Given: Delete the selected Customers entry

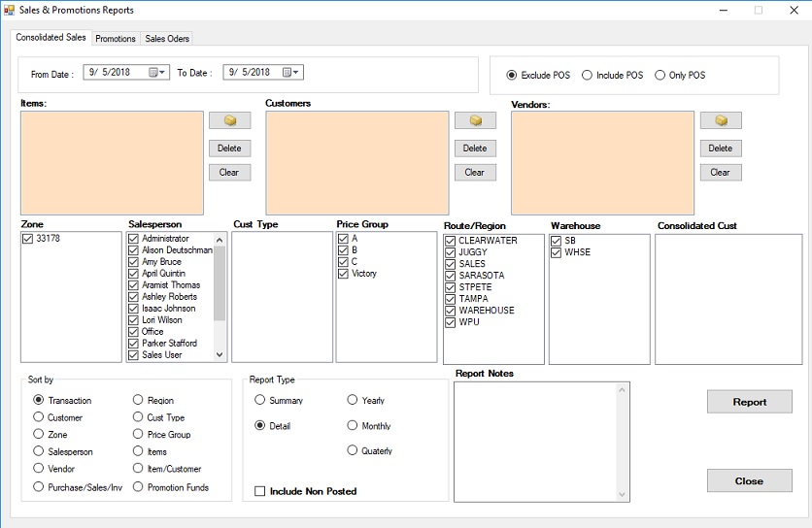Looking at the screenshot, I should [475, 148].
